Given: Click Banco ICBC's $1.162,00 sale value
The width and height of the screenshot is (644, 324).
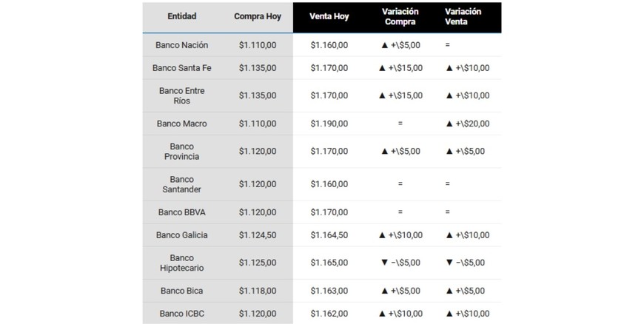Looking at the screenshot, I should click(x=329, y=313).
